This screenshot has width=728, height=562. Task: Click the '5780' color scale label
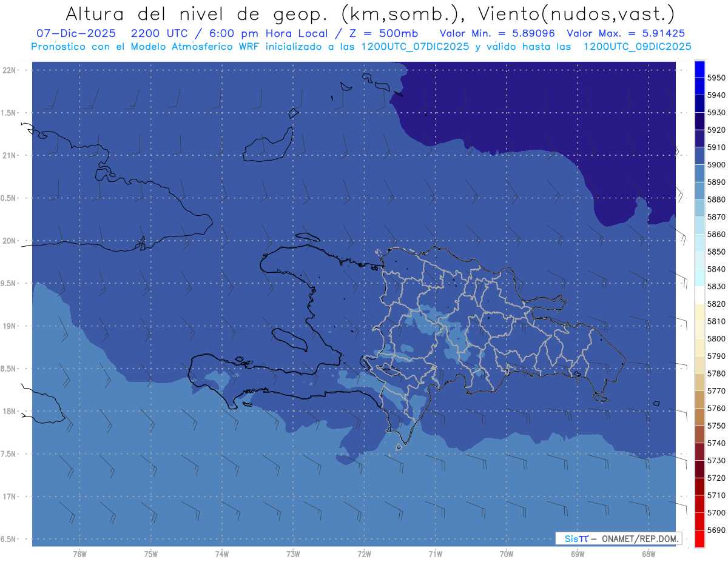716,373
